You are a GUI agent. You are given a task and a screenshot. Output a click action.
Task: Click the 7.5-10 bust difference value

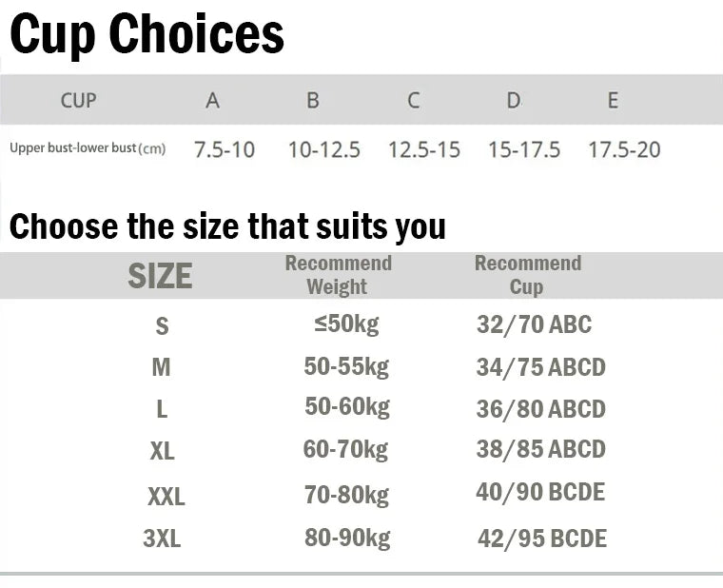coord(225,149)
